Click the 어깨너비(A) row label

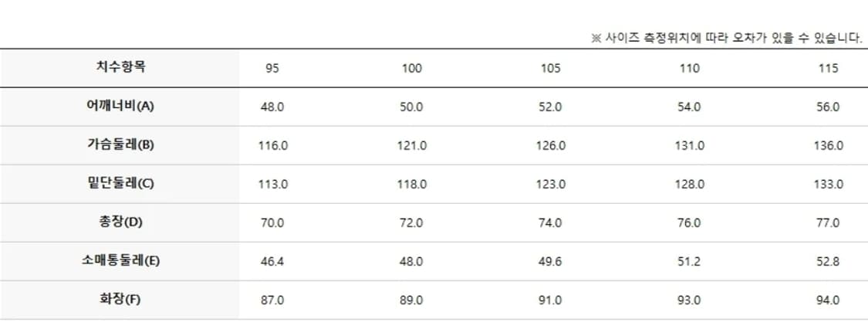tap(120, 107)
